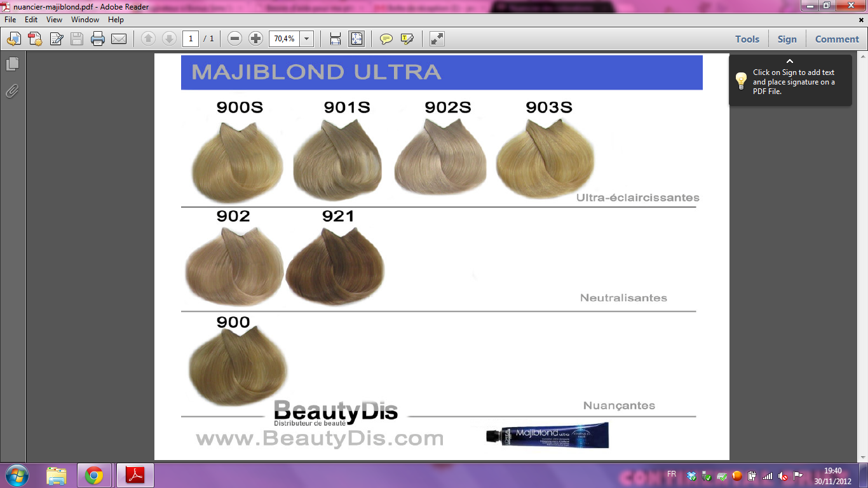Open the View menu

click(54, 20)
